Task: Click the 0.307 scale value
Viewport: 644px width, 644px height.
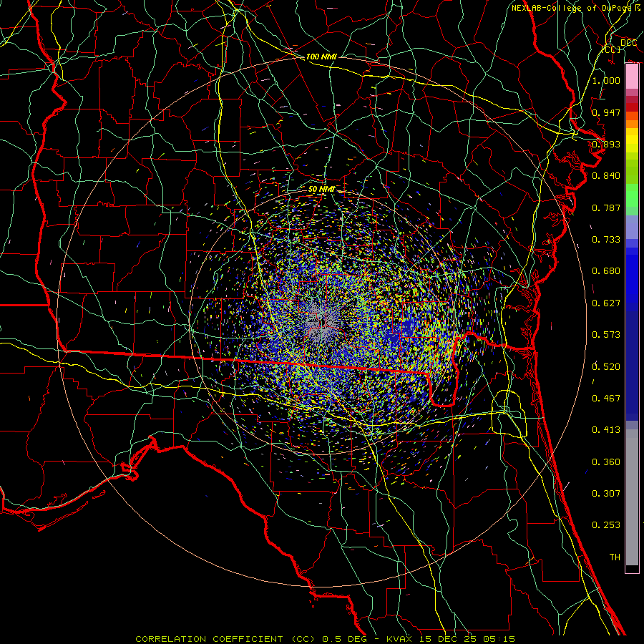Action: point(606,493)
